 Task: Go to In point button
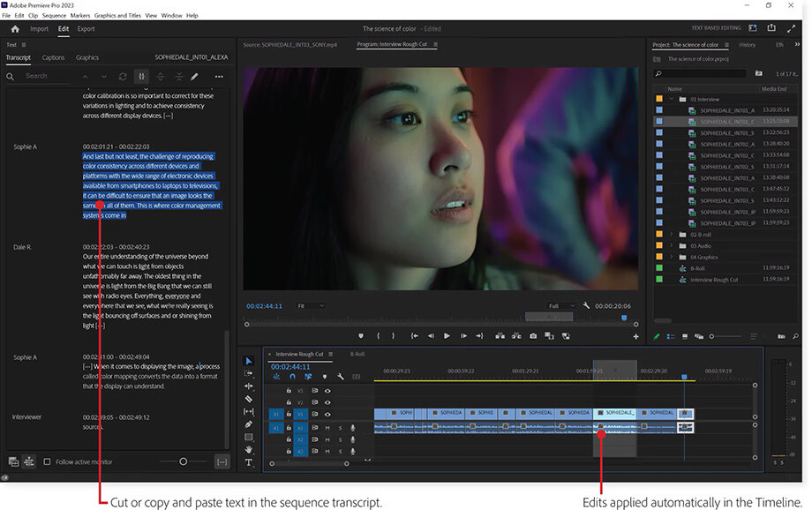(x=414, y=336)
